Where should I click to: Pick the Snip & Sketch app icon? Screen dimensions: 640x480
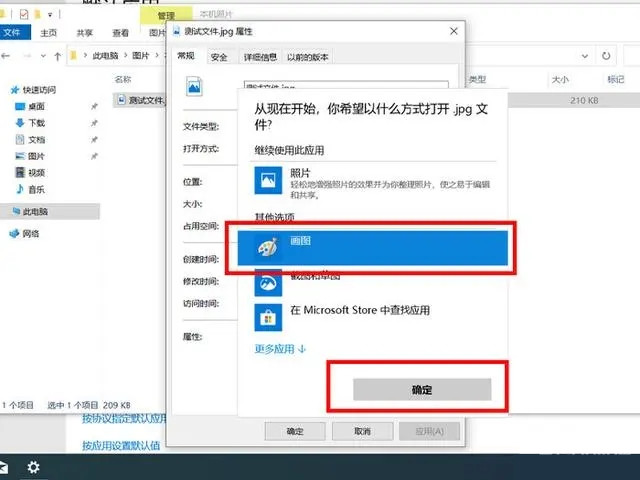[268, 282]
